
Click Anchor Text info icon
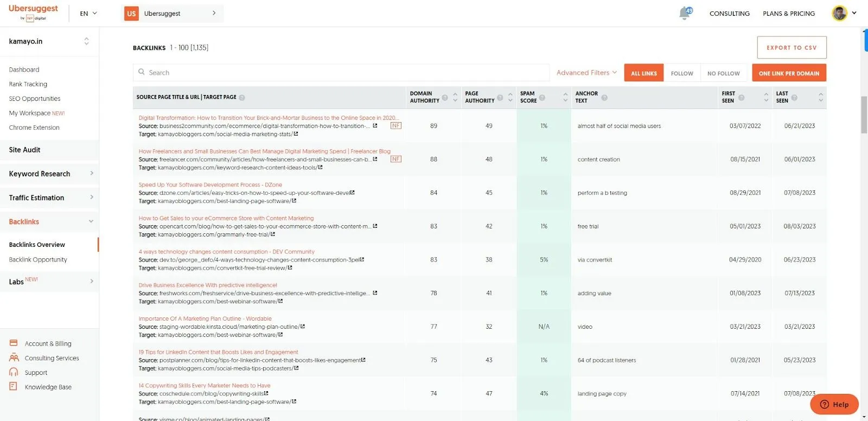click(x=604, y=98)
